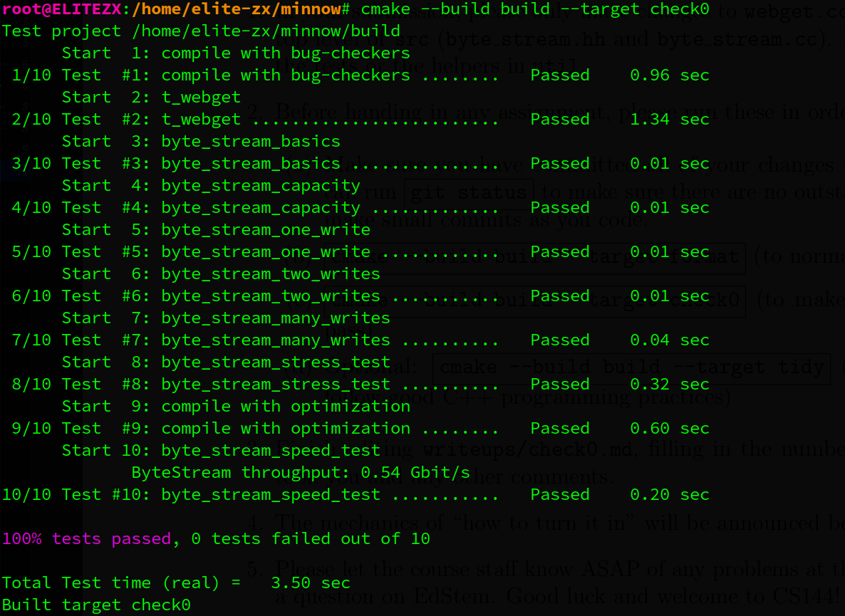Click Total Test time 3.50 sec line
The image size is (845, 616).
point(176,583)
